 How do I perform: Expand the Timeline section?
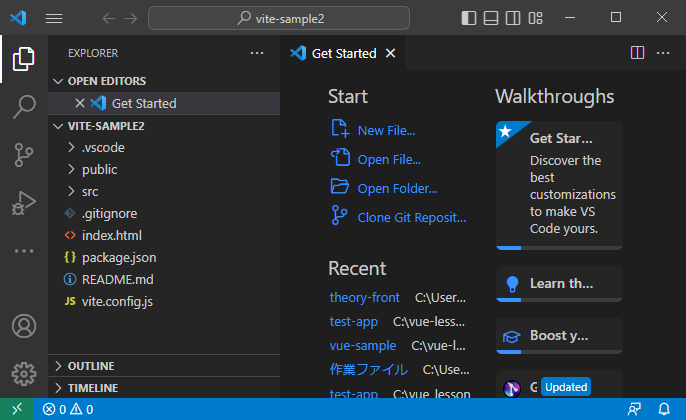164,388
